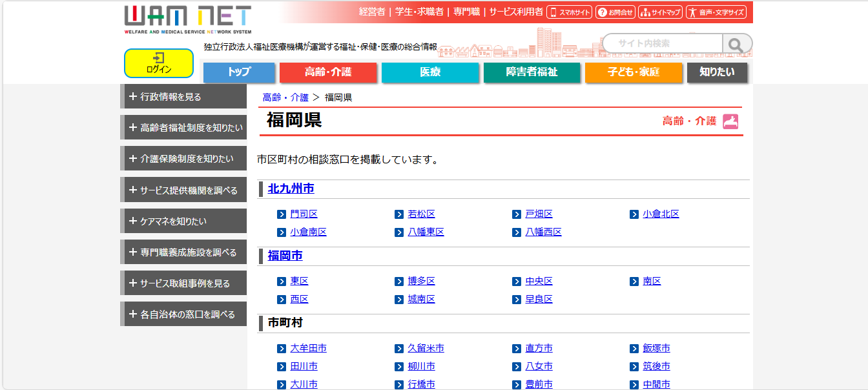Select the 障害者福祉 navigation tab
The height and width of the screenshot is (390, 868).
(532, 72)
